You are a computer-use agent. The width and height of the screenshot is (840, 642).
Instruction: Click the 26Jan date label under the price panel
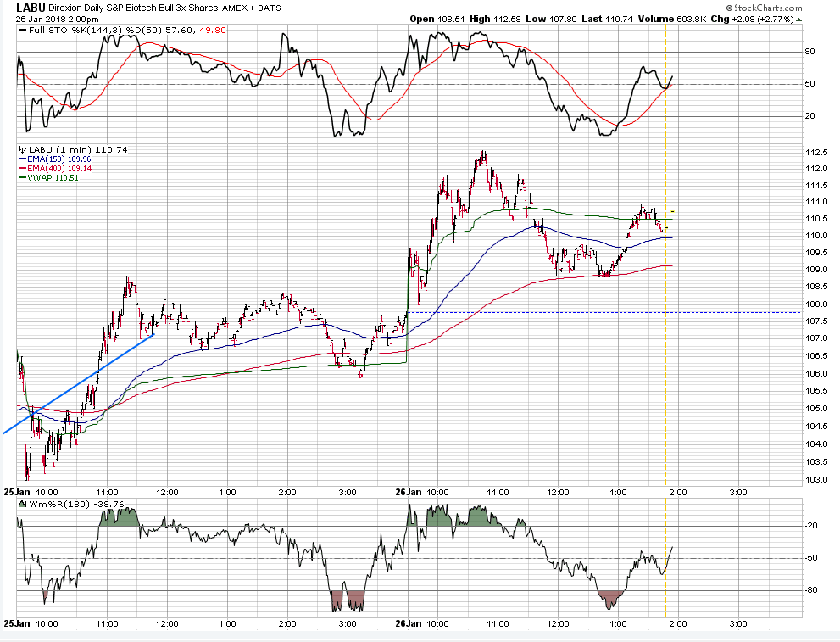click(409, 492)
